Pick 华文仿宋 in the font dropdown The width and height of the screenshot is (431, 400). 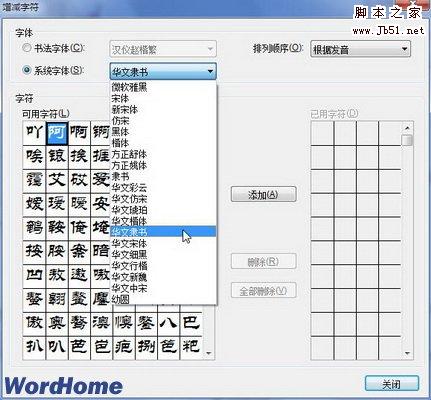click(163, 199)
